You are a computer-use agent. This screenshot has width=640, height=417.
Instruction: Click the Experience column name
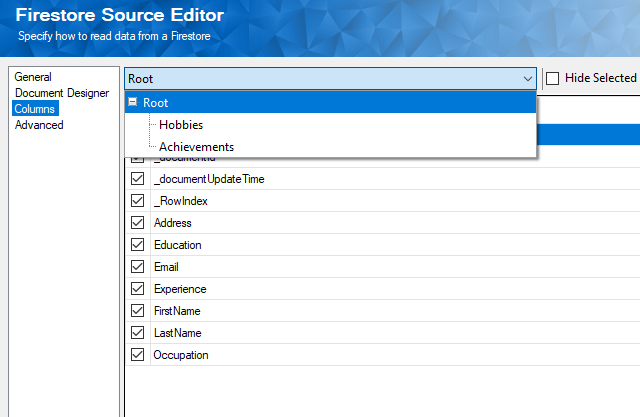(x=180, y=289)
